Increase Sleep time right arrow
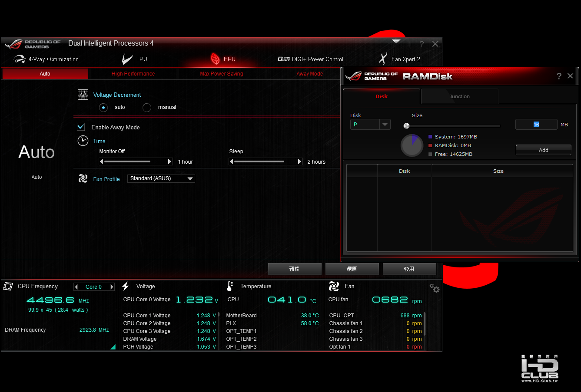 [x=299, y=161]
